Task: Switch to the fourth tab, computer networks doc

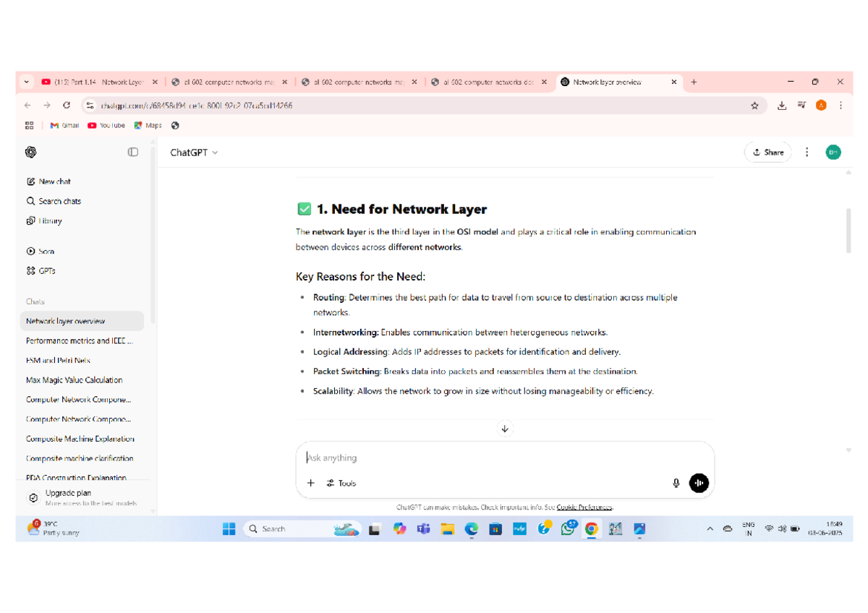Action: point(490,82)
